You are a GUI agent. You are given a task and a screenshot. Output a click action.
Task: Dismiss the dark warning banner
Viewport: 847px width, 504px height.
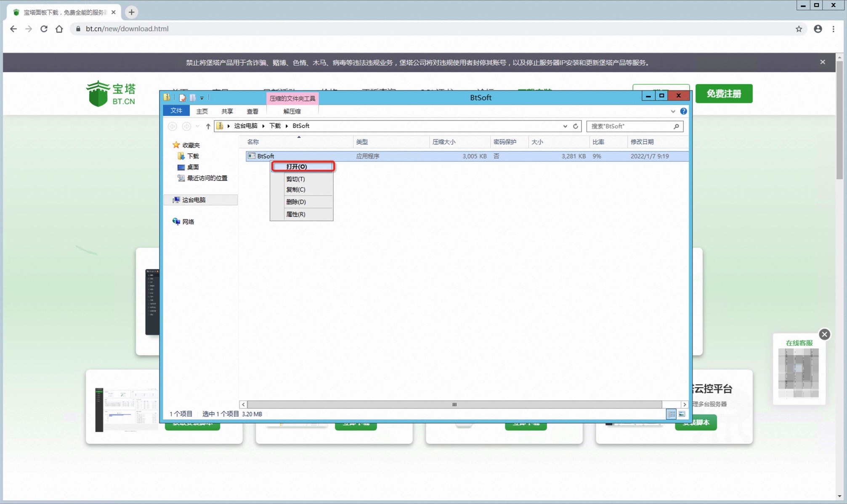(823, 62)
